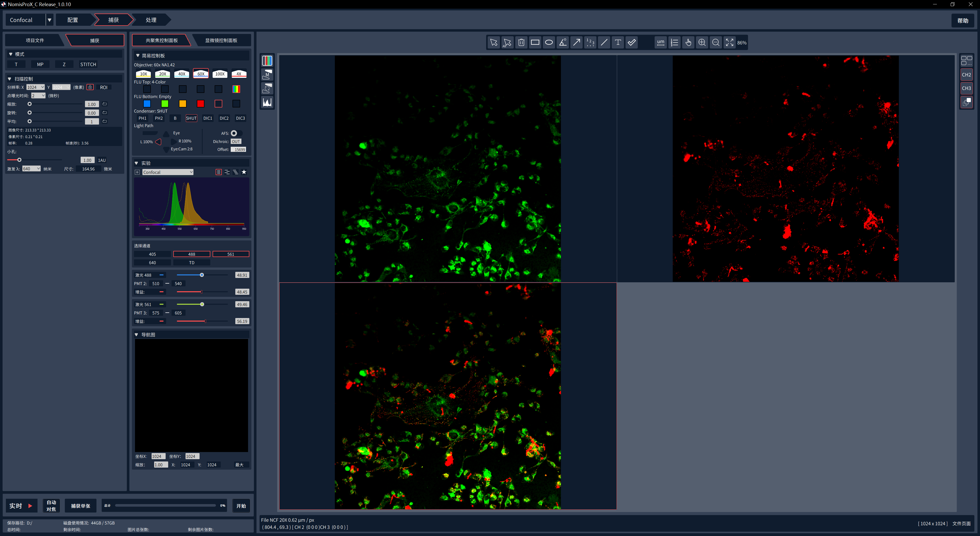
Task: Open the Confocal mode dropdown arrow
Action: [50, 20]
